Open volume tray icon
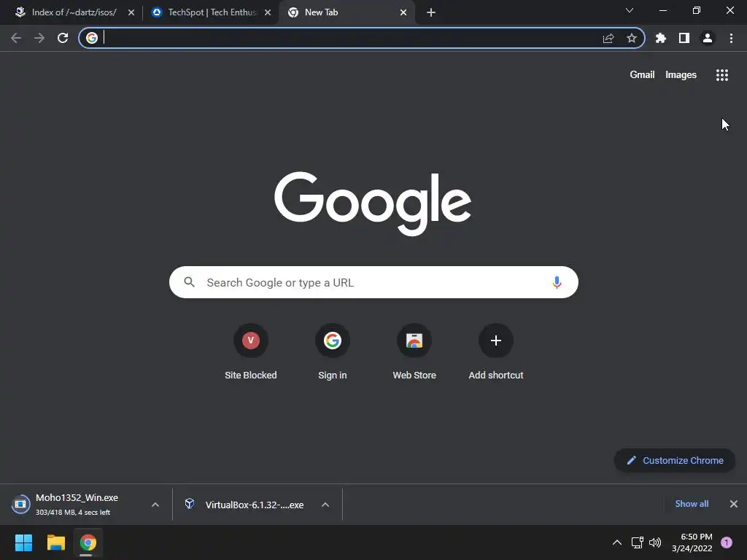 point(656,542)
